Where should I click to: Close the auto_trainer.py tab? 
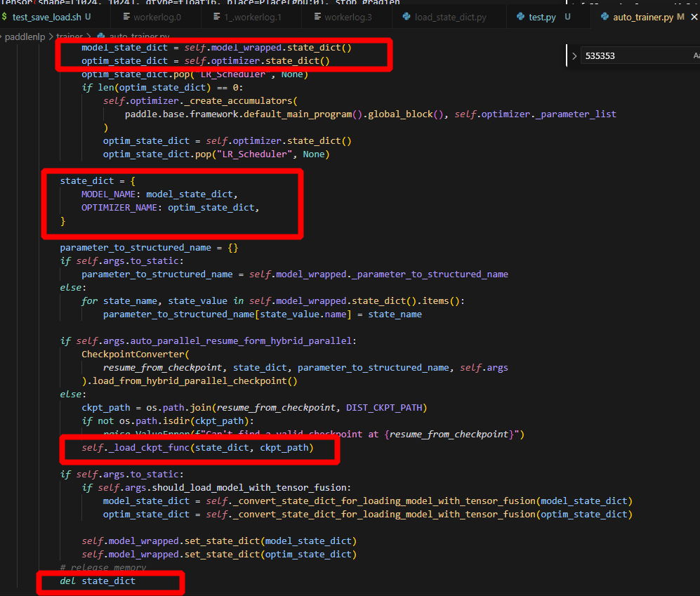coord(693,16)
